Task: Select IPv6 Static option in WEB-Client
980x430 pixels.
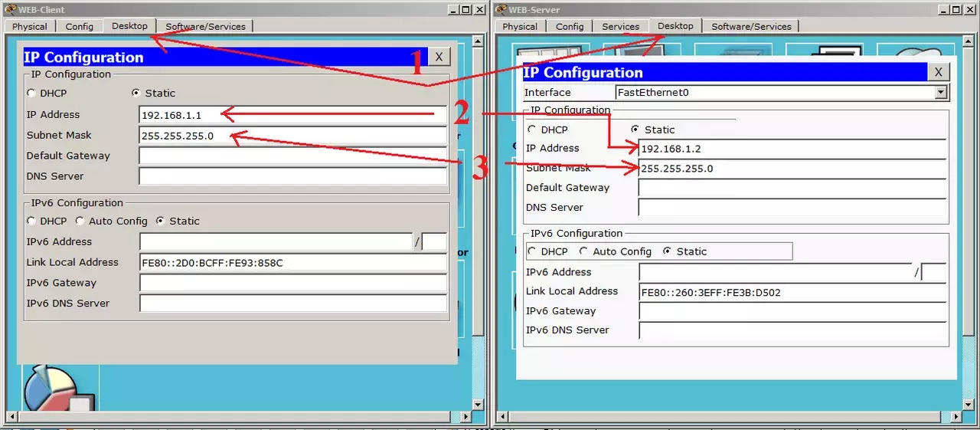Action: tap(160, 222)
